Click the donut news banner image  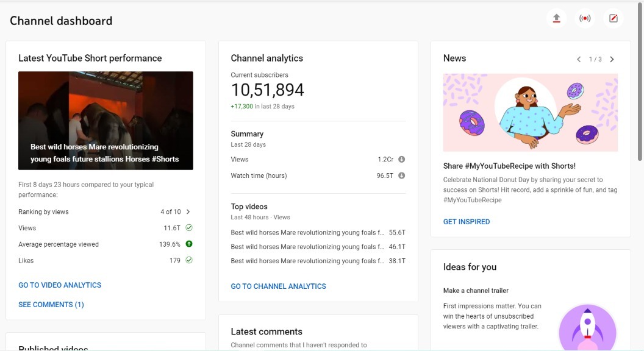[530, 113]
